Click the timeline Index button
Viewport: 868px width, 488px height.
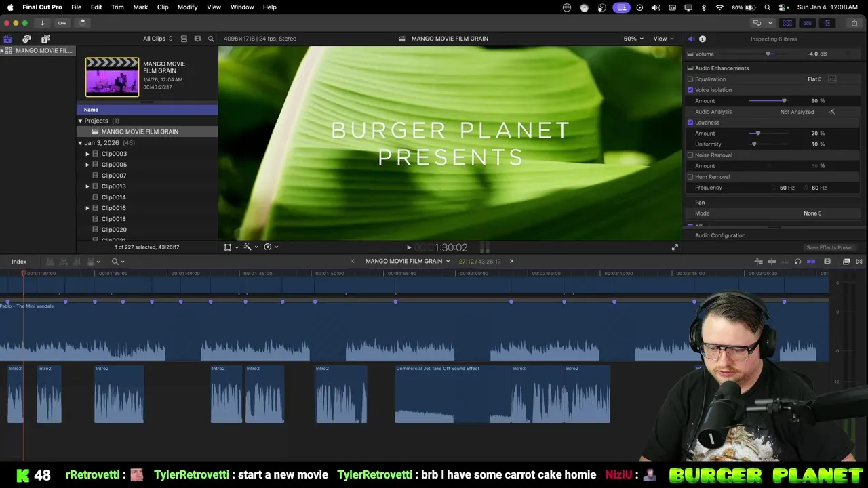pyautogui.click(x=19, y=262)
